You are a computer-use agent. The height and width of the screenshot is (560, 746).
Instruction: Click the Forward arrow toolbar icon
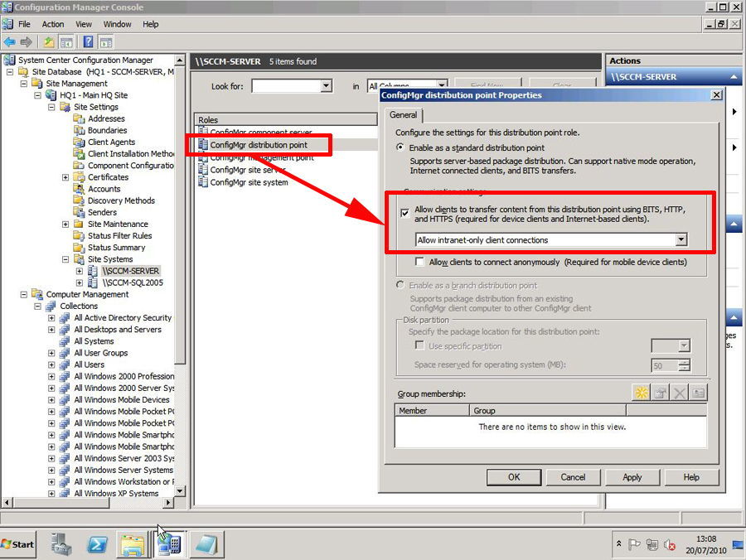coord(26,42)
